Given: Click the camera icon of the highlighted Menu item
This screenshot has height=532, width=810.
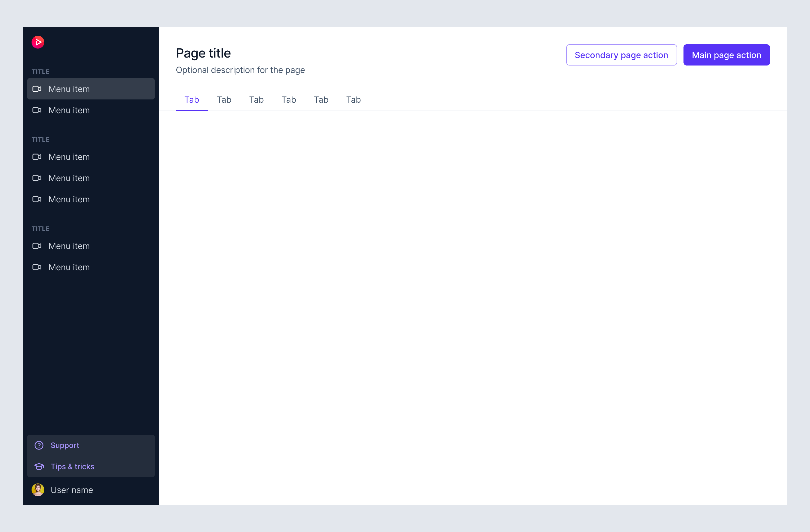Looking at the screenshot, I should (x=37, y=89).
